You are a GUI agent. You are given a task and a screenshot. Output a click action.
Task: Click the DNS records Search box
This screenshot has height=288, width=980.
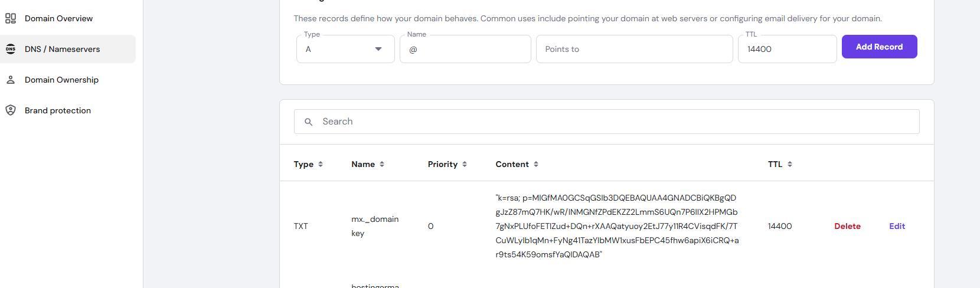click(x=614, y=122)
